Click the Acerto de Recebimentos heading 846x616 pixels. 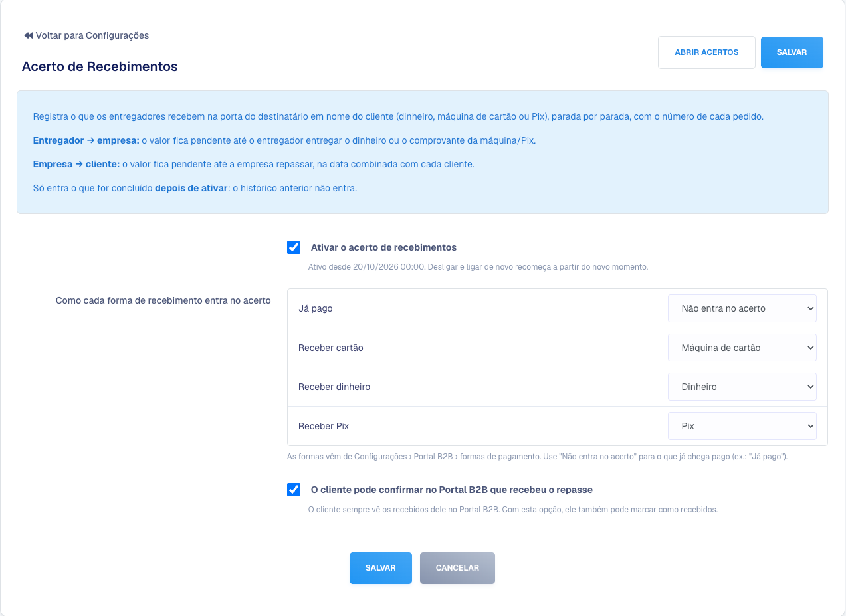pyautogui.click(x=100, y=66)
